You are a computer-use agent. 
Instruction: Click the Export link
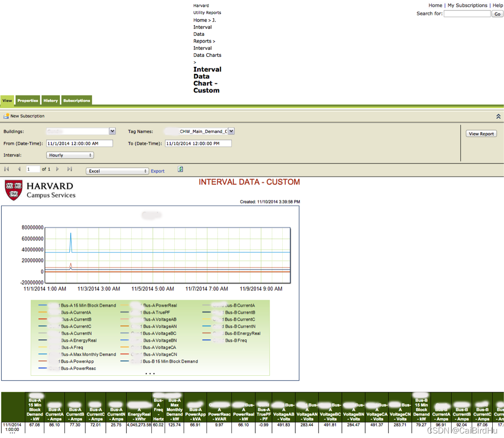pos(158,171)
